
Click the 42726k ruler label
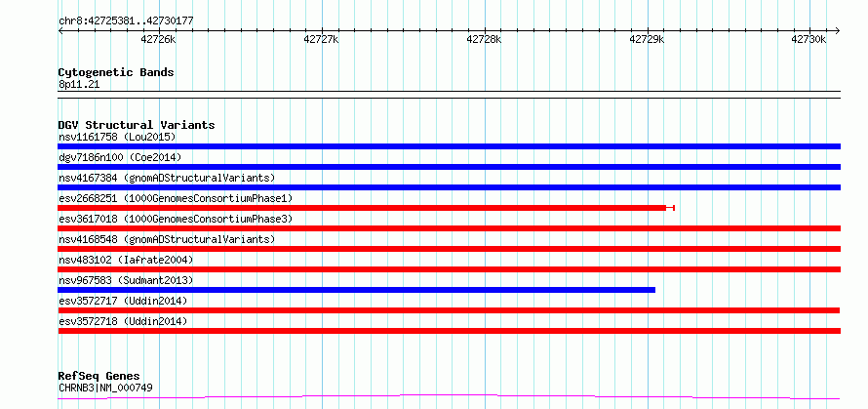coord(159,40)
